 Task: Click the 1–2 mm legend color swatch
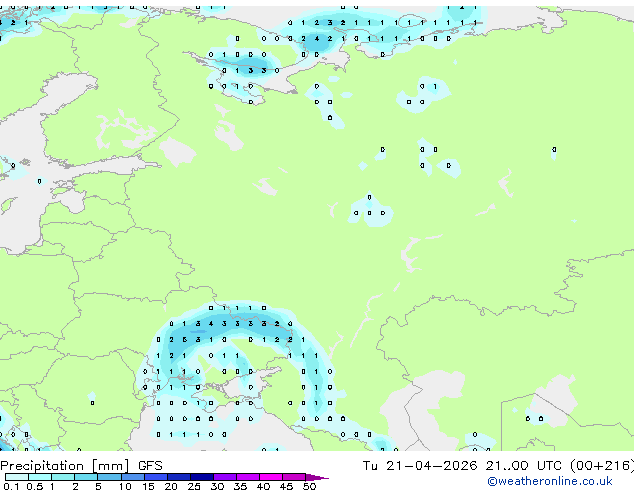(x=63, y=477)
